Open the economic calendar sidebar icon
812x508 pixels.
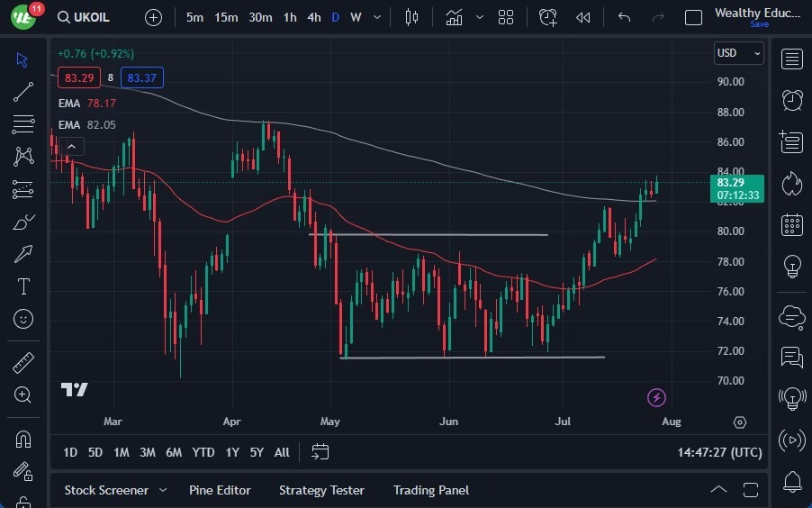tap(792, 224)
